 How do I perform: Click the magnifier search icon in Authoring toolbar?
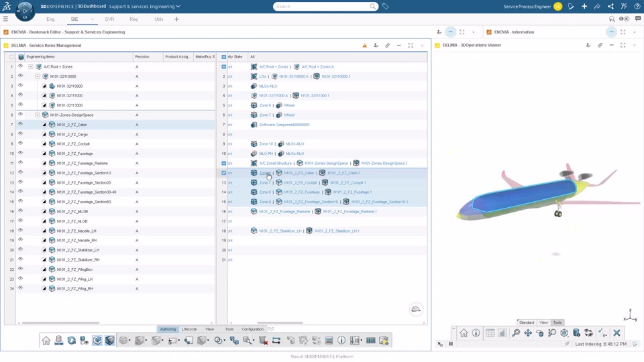248,341
